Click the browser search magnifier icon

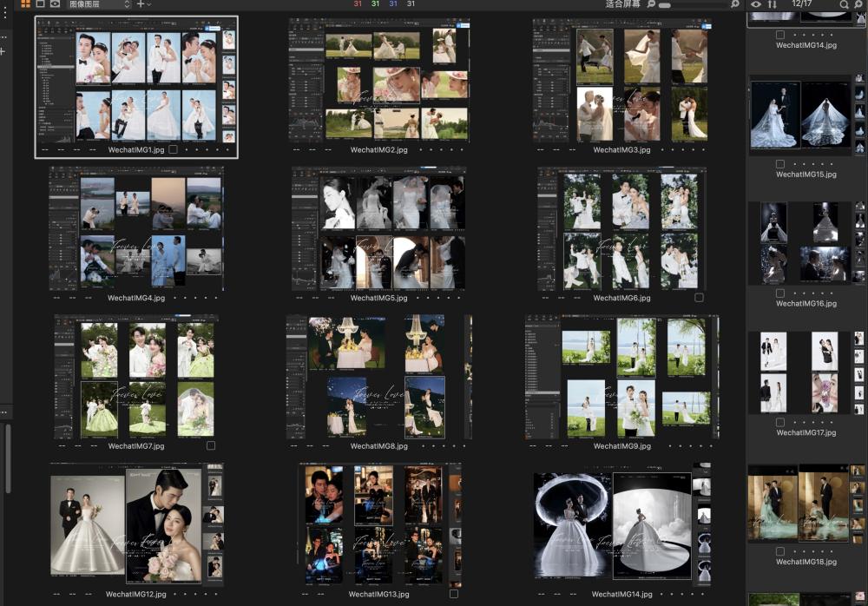(844, 4)
